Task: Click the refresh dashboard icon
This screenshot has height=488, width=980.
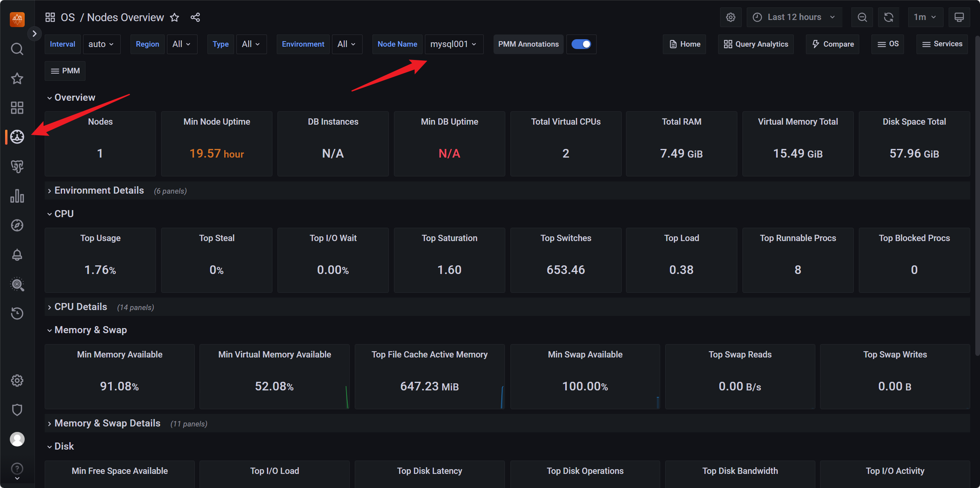Action: coord(888,17)
